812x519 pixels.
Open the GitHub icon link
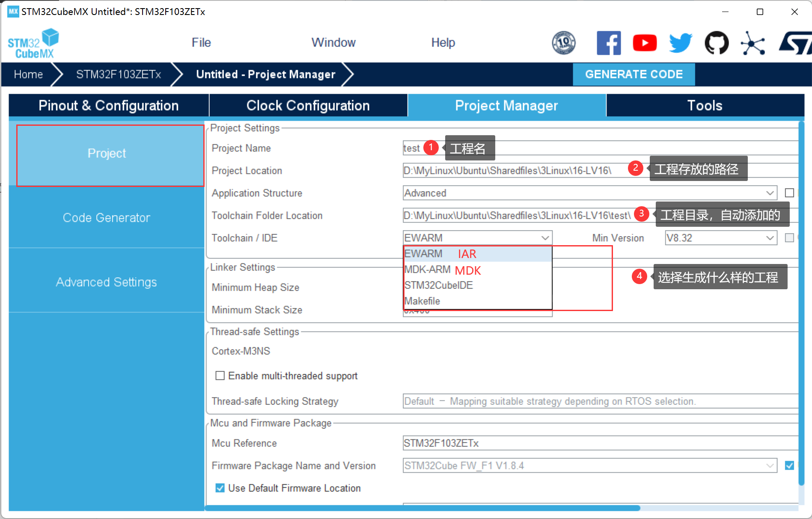pos(716,43)
